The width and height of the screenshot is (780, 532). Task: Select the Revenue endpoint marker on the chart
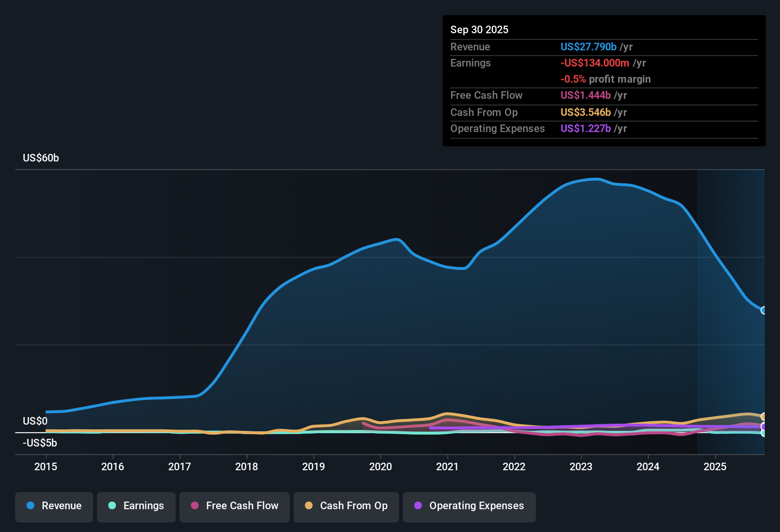pos(764,310)
